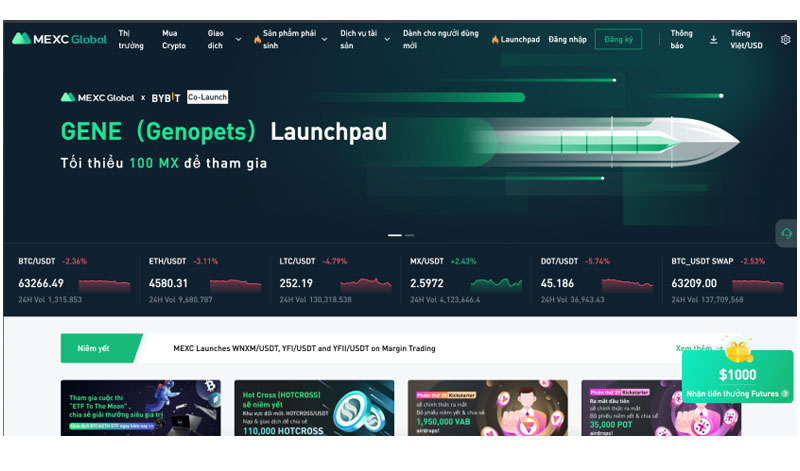Open the BTC/USDT mini price chart

tap(104, 284)
